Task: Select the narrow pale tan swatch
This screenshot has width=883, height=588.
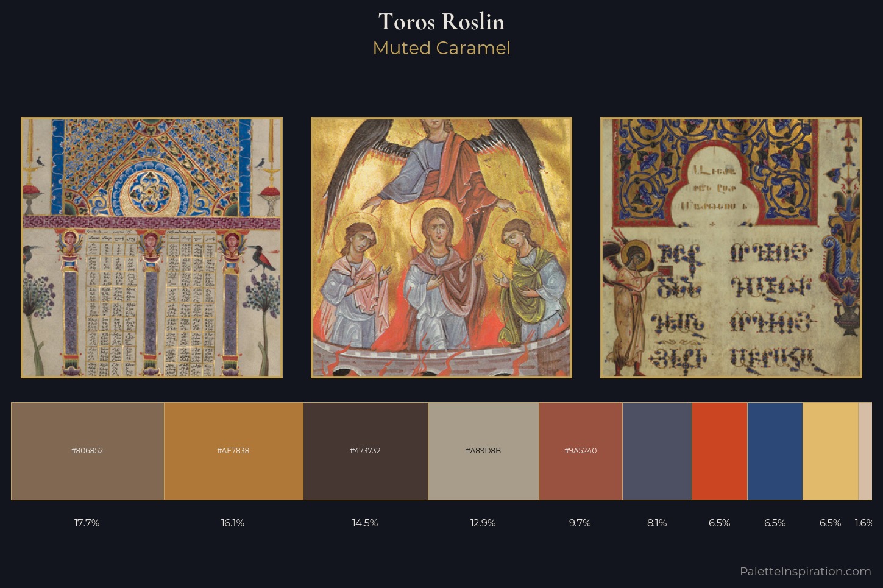Action: 865,451
